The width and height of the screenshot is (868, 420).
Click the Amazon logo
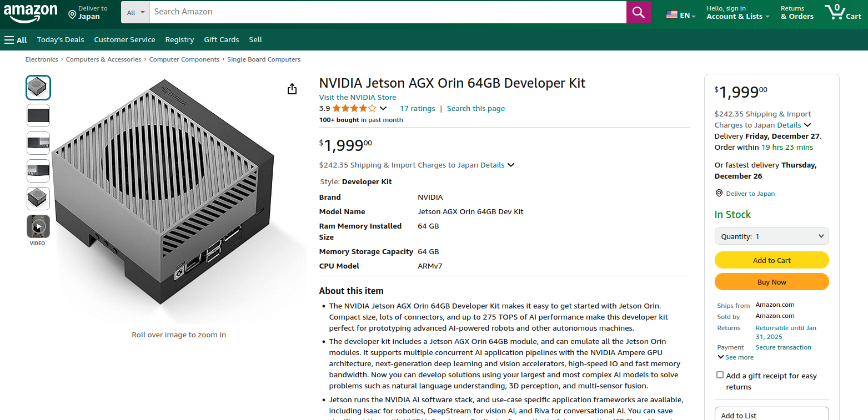point(30,13)
